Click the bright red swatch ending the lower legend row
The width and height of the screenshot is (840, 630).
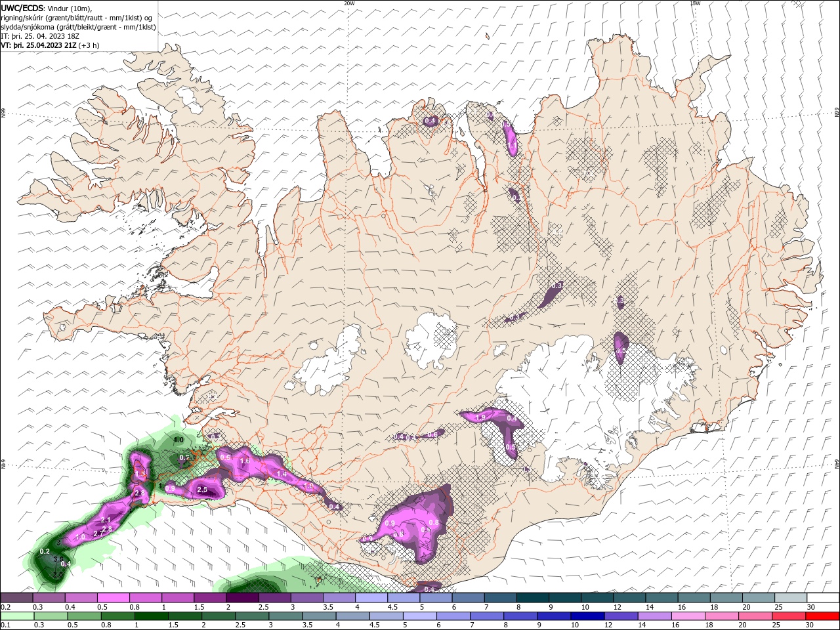pyautogui.click(x=823, y=616)
